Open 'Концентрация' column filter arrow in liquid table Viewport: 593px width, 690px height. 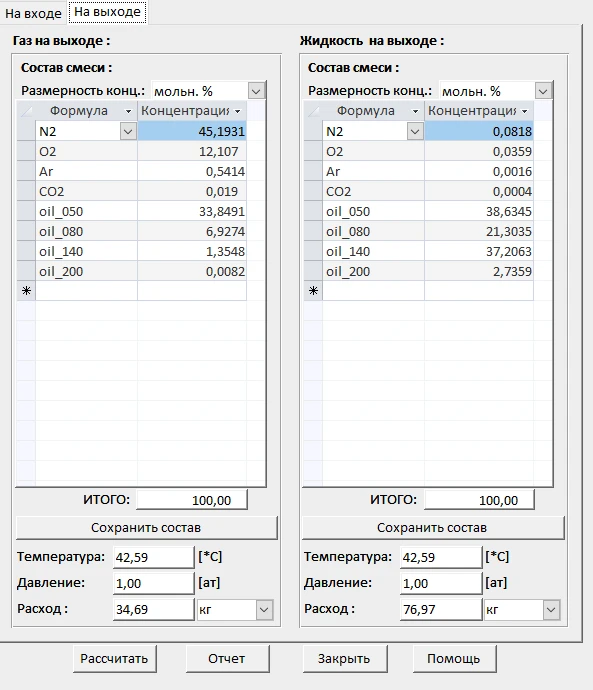tap(524, 111)
